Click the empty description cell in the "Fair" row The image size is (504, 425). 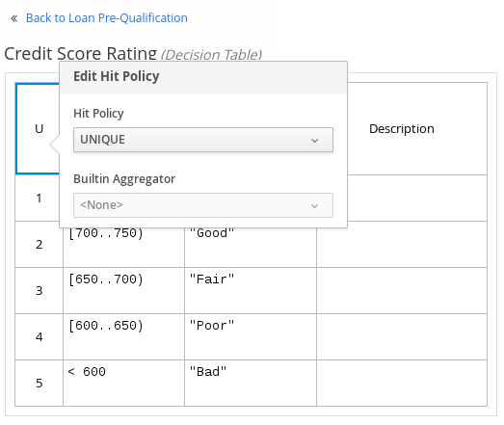(x=402, y=291)
